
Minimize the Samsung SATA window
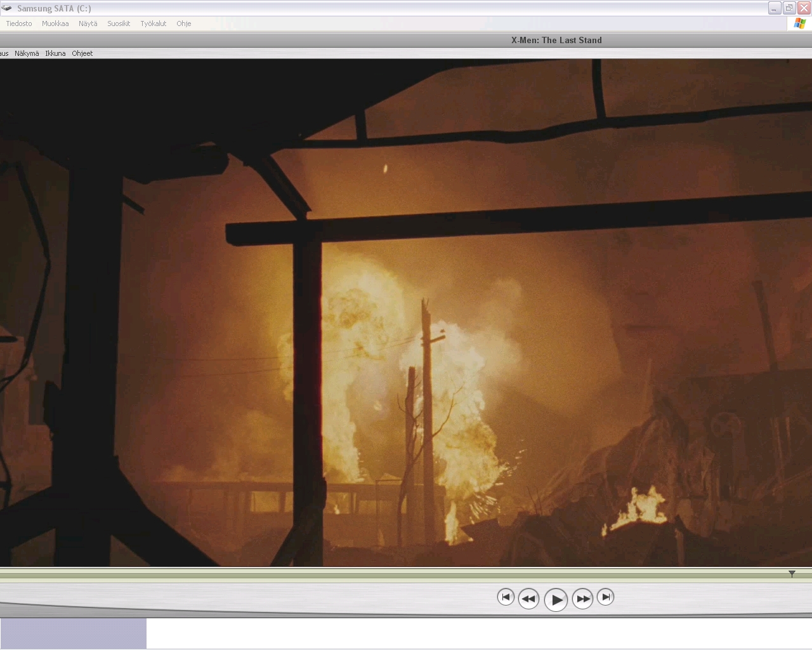point(774,8)
